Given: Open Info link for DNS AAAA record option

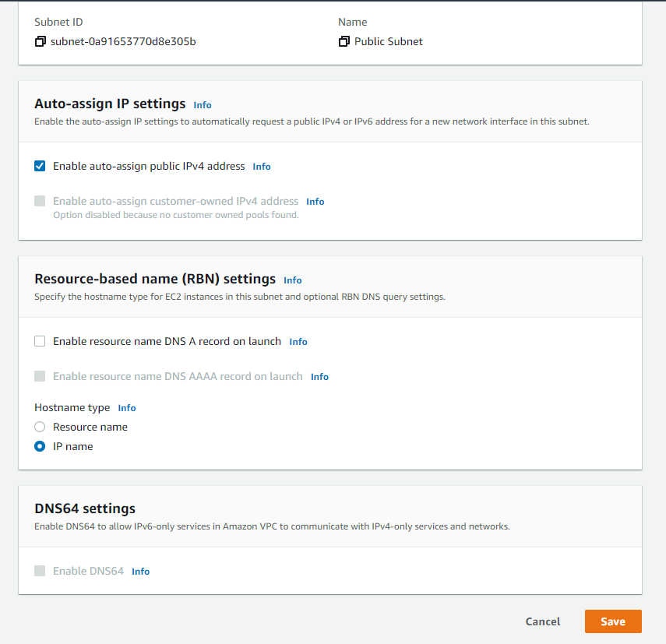Looking at the screenshot, I should (319, 377).
